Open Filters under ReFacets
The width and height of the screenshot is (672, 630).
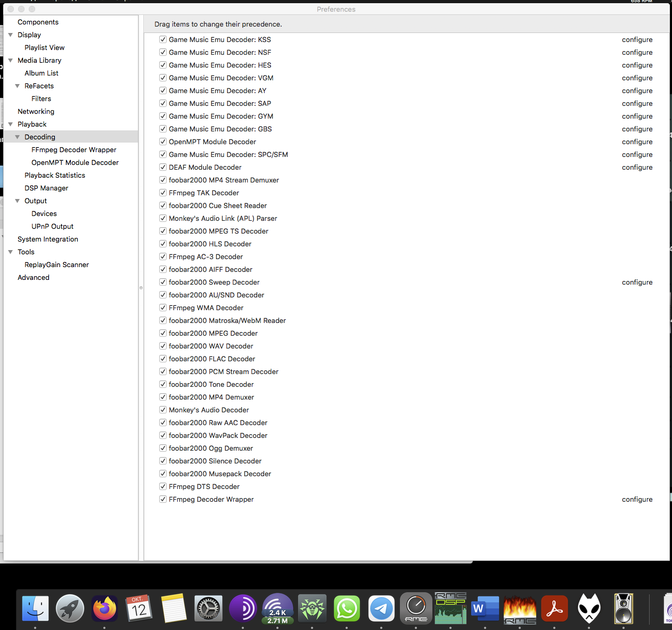[41, 98]
